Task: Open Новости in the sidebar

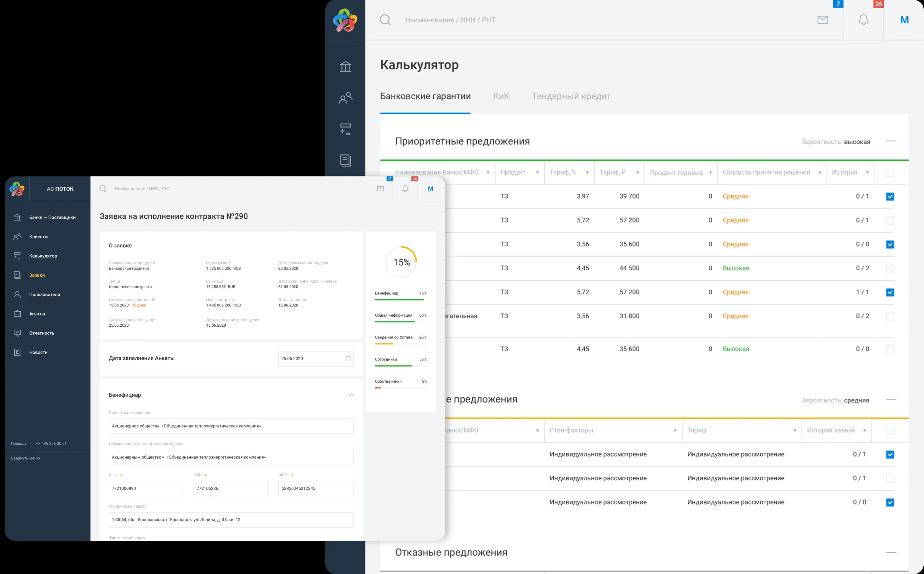Action: click(38, 352)
